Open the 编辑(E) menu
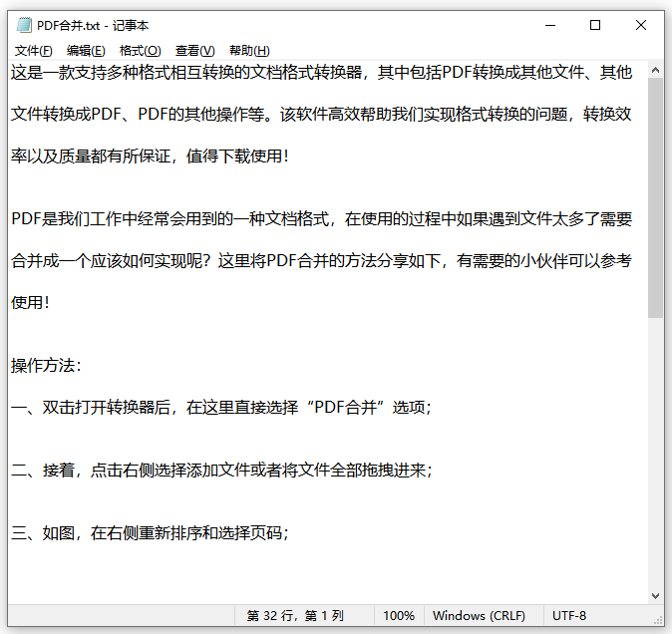This screenshot has width=672, height=634. tap(86, 51)
